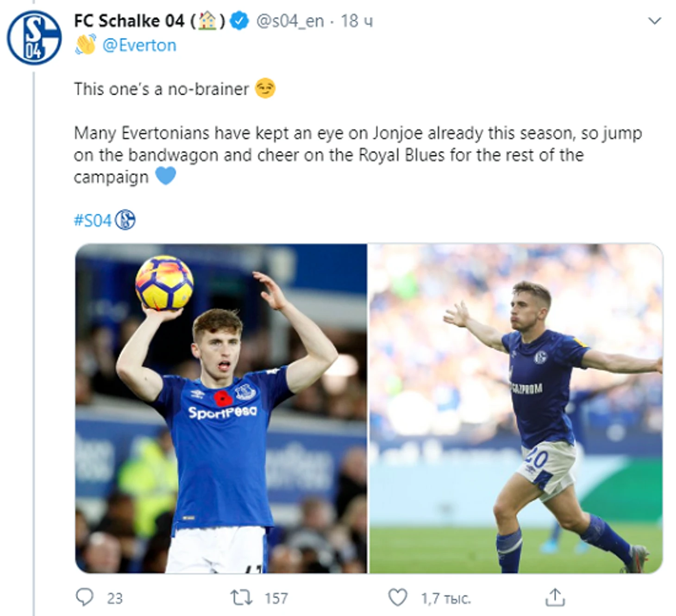
Task: Open the FC Schalke 04 profile avatar
Action: [34, 38]
